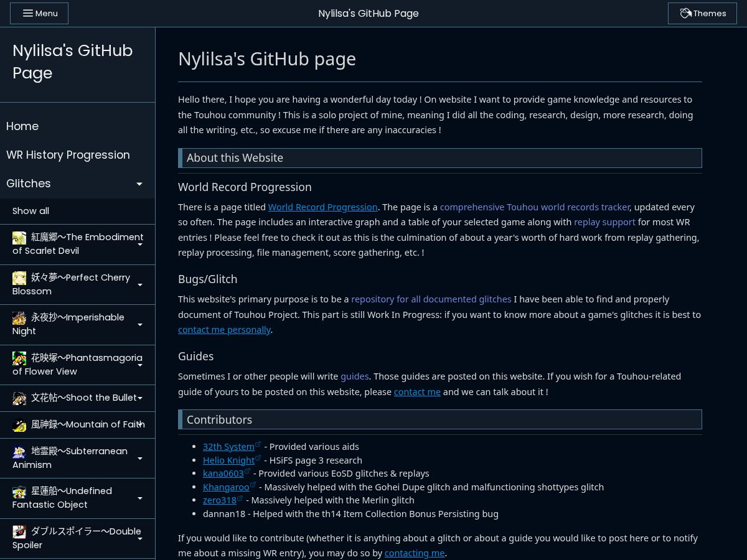Image resolution: width=747 pixels, height=560 pixels.
Task: Follow the World Record Progression link
Action: pyautogui.click(x=322, y=207)
